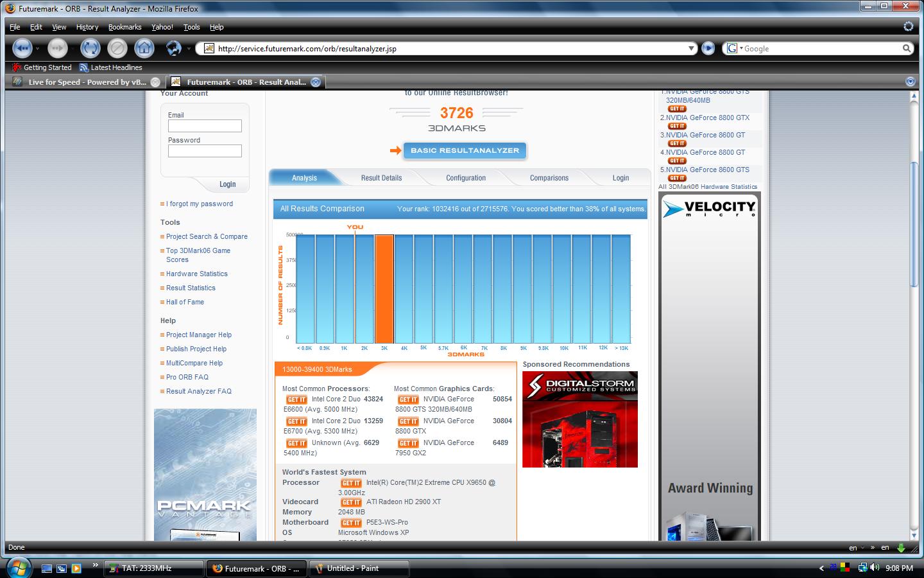The image size is (924, 578).
Task: Click the Latest Headlines RSS feed icon
Action: (x=83, y=67)
